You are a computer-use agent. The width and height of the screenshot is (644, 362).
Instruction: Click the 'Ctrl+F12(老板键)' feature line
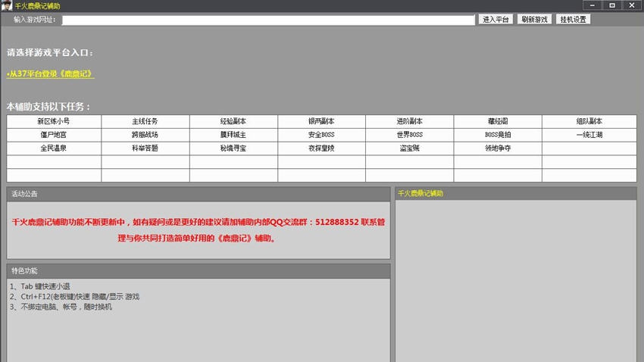point(74,297)
